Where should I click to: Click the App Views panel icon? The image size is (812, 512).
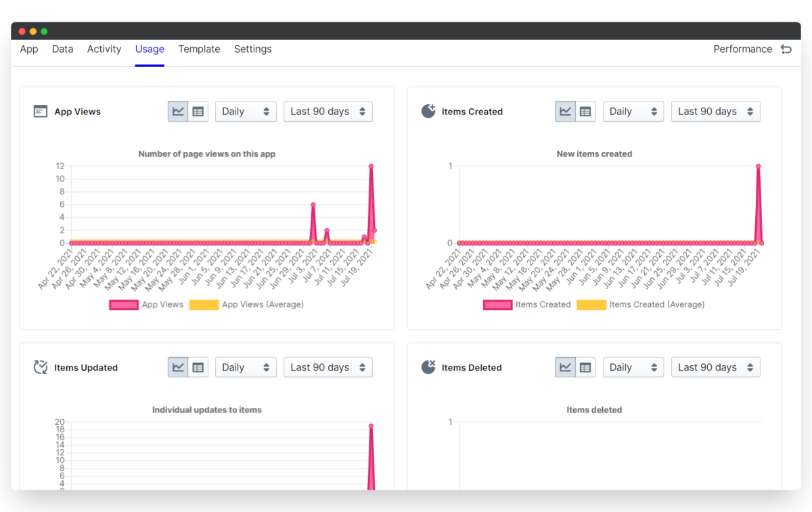[x=41, y=112]
